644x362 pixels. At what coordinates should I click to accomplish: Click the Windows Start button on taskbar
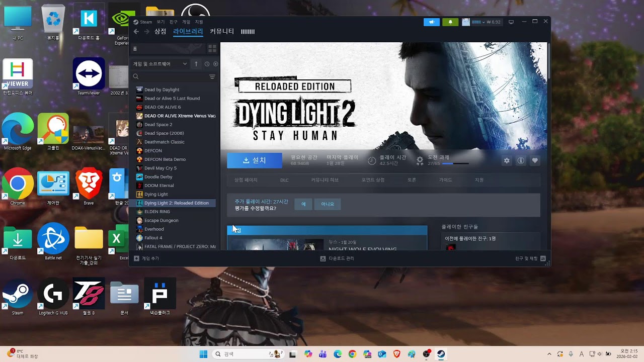coord(203,354)
